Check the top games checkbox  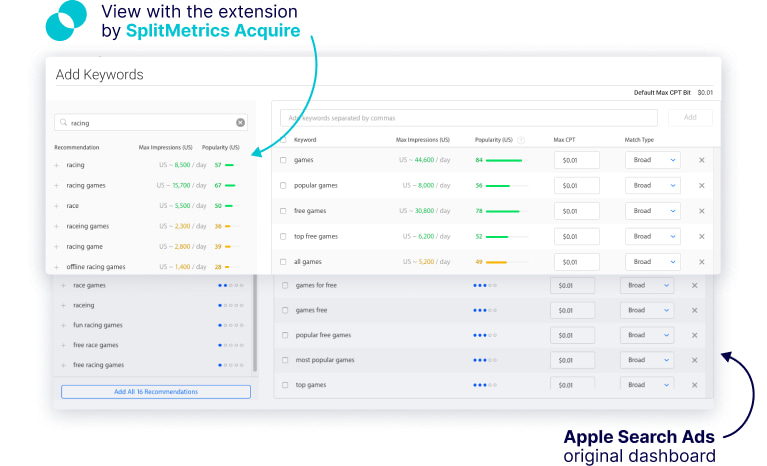pyautogui.click(x=285, y=385)
